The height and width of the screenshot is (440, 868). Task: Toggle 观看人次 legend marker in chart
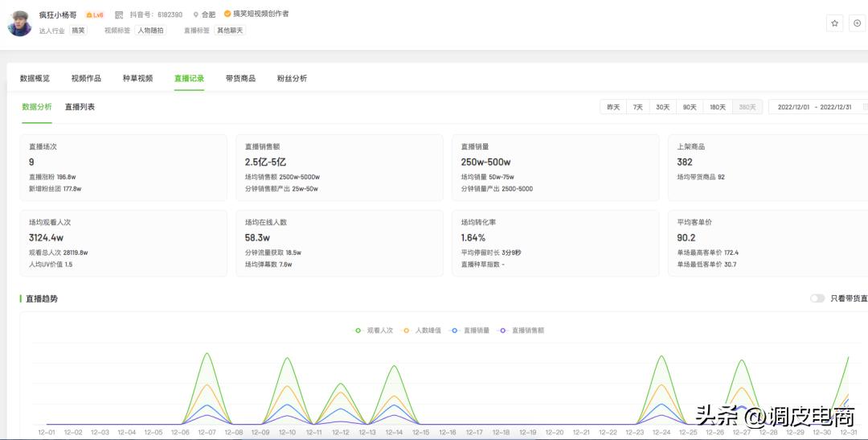point(358,331)
